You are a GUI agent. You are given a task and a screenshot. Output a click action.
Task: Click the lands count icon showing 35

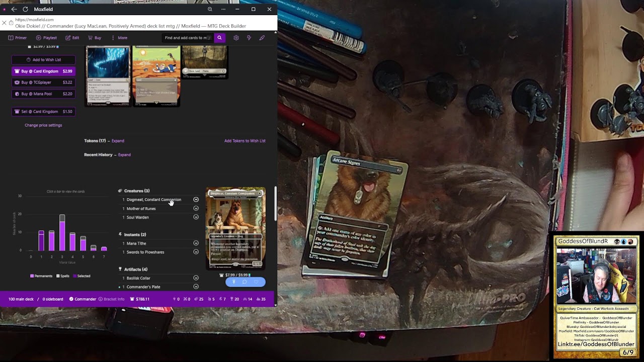(x=261, y=299)
